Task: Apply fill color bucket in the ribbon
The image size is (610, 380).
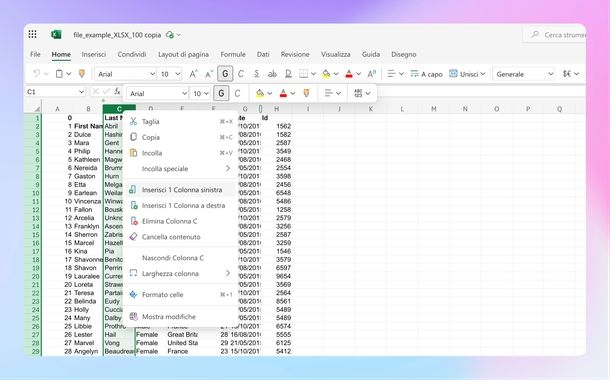Action: click(326, 74)
